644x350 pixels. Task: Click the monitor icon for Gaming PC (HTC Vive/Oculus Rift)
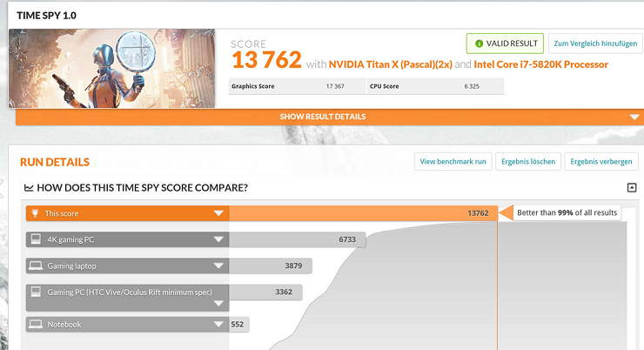click(36, 292)
